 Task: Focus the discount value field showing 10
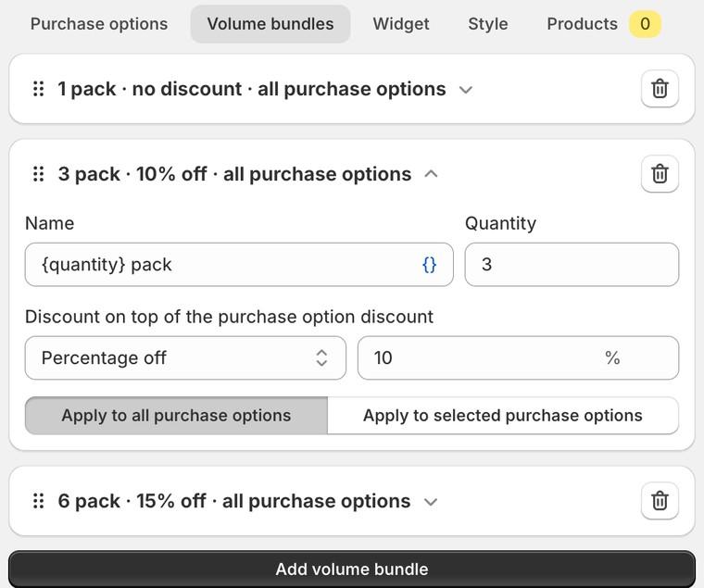pyautogui.click(x=518, y=357)
